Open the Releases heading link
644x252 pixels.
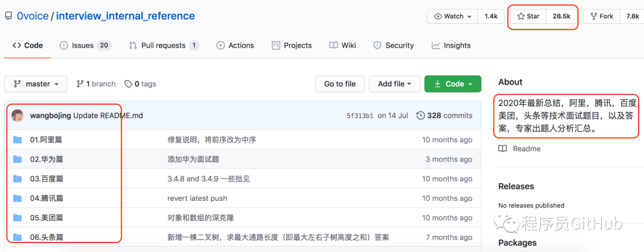point(516,186)
